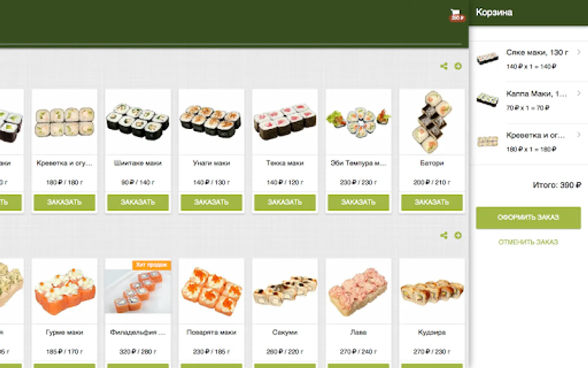Open the Сяке маки thumbnail in cart
The image size is (588, 368).
click(x=488, y=58)
